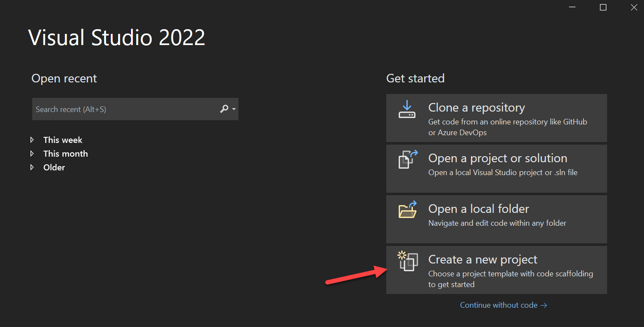Select the Clone a repository title
The width and height of the screenshot is (644, 327).
coord(476,107)
